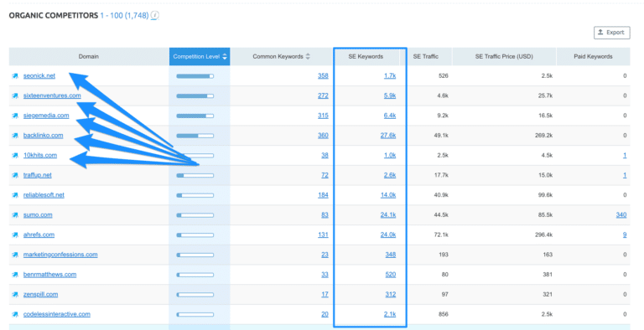Click the SE Traffic column header
Viewport: 644px width, 330px height.
coord(426,57)
